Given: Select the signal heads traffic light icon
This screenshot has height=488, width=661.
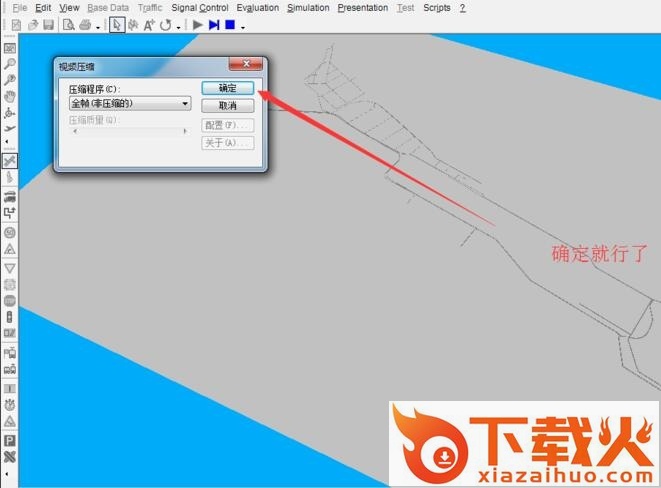Looking at the screenshot, I should [10, 317].
